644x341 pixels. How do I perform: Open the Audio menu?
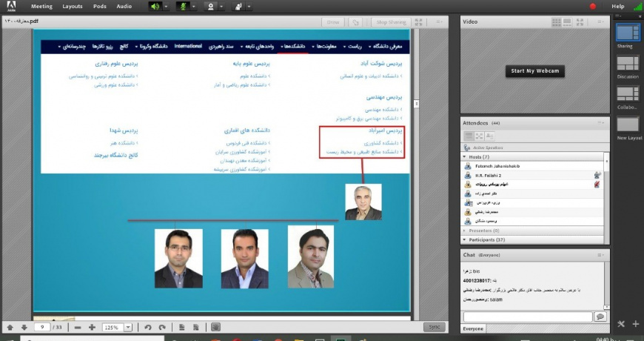124,6
